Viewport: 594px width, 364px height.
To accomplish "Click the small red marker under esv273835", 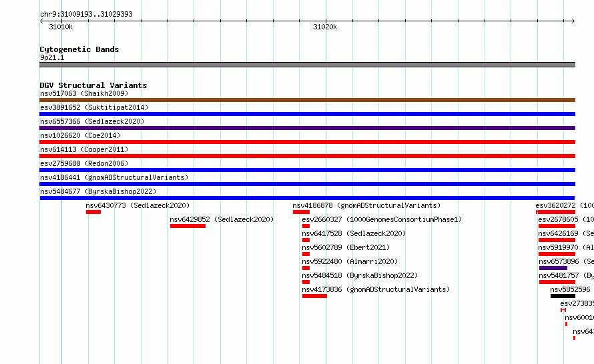I will click(x=563, y=310).
